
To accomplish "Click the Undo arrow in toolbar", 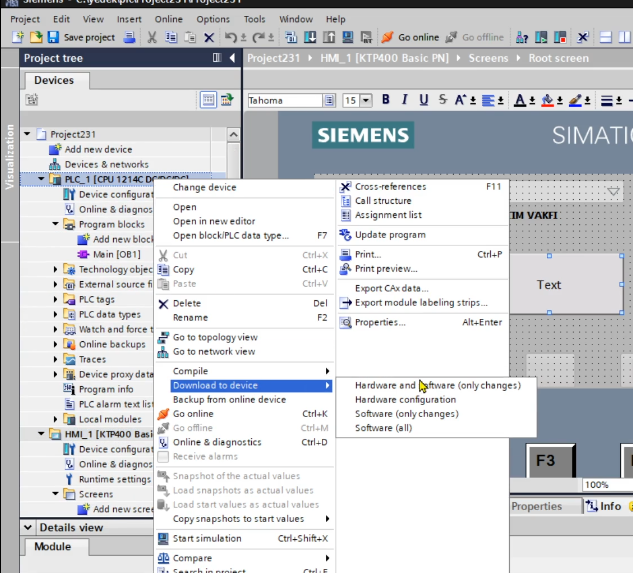I will tap(231, 38).
